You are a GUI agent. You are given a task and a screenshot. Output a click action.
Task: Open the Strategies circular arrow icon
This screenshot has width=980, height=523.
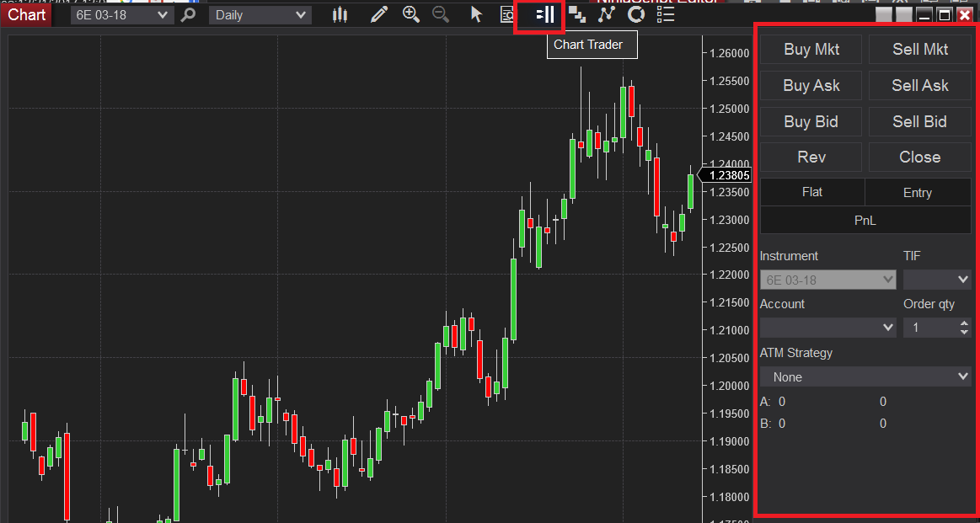click(x=636, y=14)
